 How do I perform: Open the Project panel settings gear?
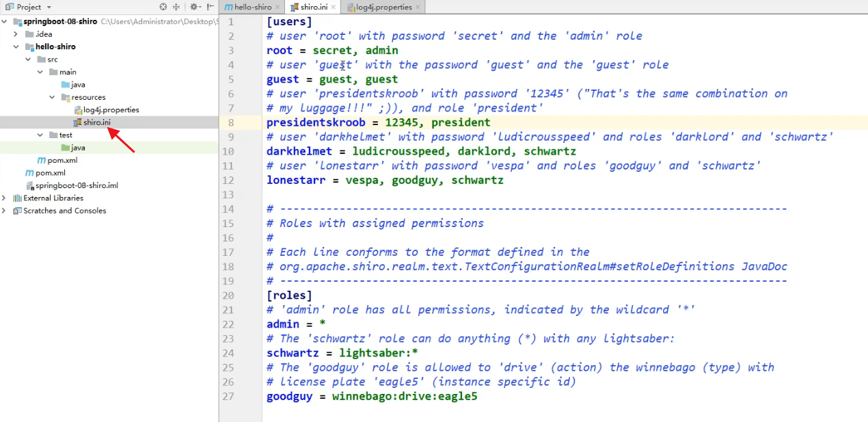pyautogui.click(x=194, y=7)
